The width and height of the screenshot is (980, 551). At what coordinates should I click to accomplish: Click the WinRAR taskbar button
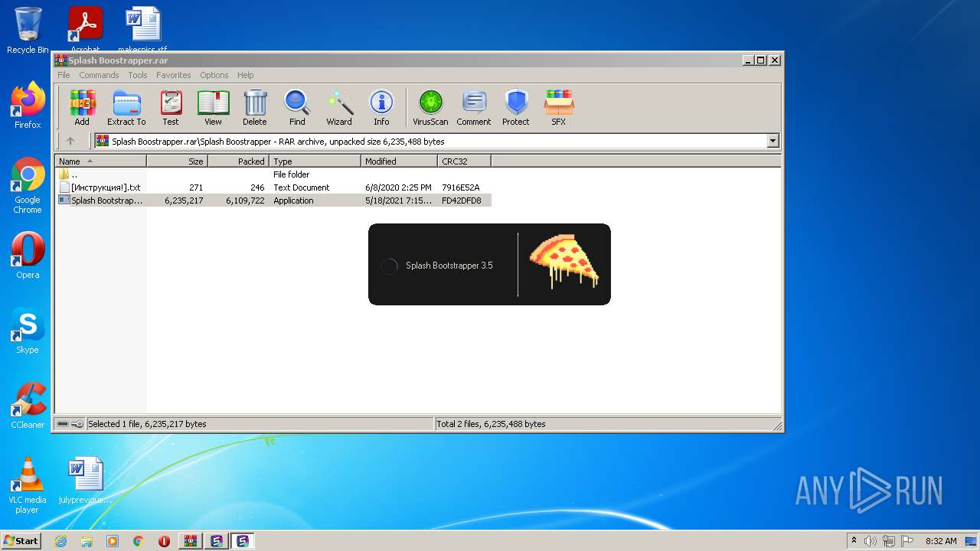tap(191, 541)
